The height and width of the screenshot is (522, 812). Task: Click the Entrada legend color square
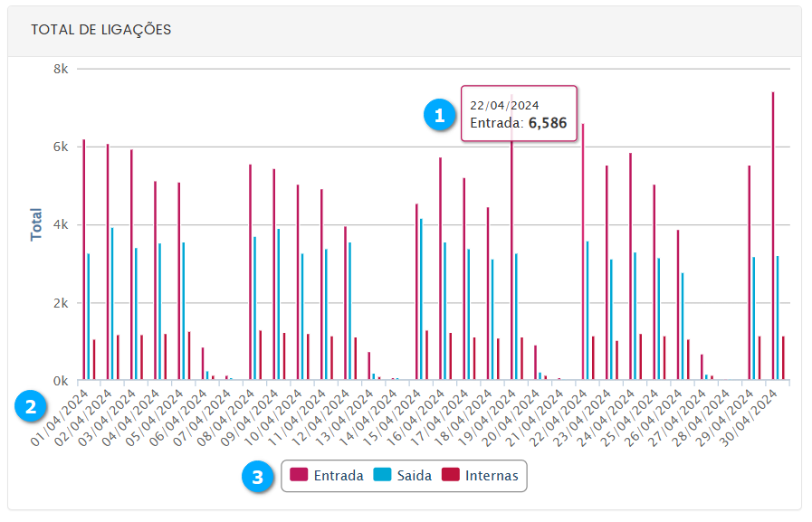(x=299, y=475)
